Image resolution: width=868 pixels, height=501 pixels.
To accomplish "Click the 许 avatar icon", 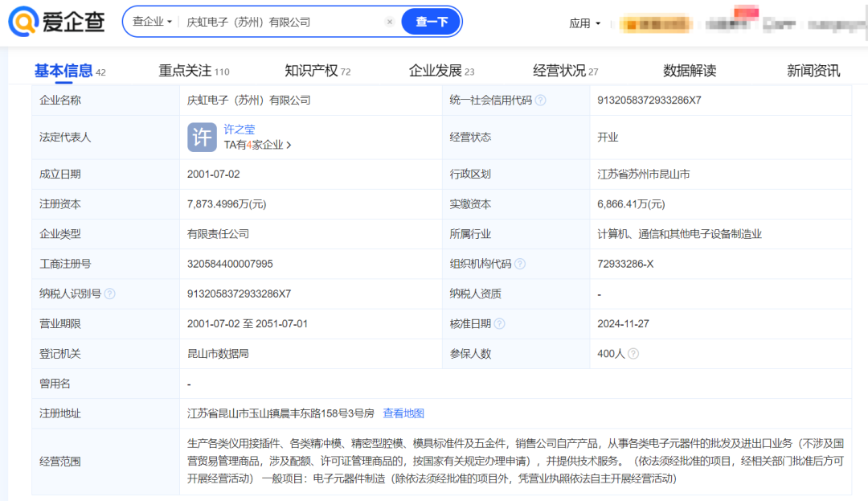I will pos(202,137).
